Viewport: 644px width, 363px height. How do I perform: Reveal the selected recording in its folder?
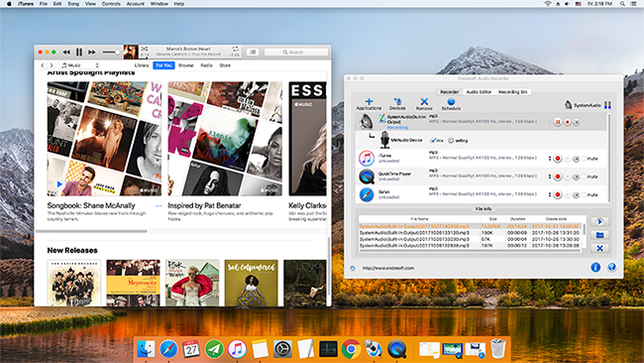[x=599, y=235]
